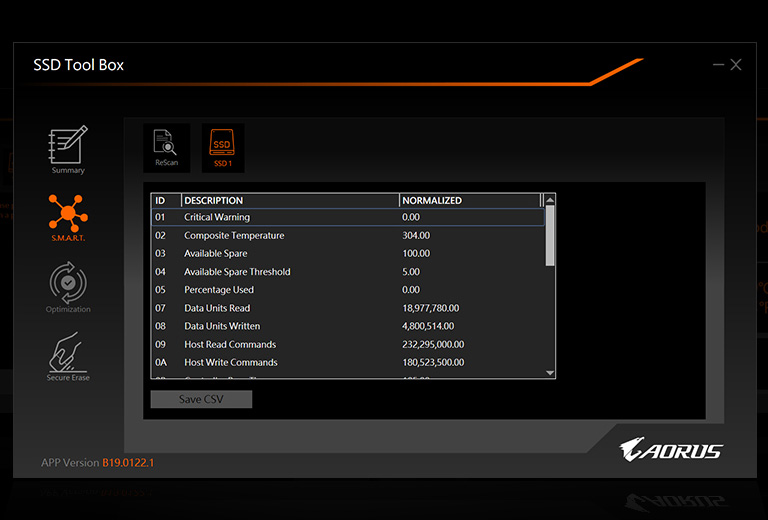Close the SSD Tool Box window
Image resolution: width=768 pixels, height=520 pixels.
click(x=736, y=65)
